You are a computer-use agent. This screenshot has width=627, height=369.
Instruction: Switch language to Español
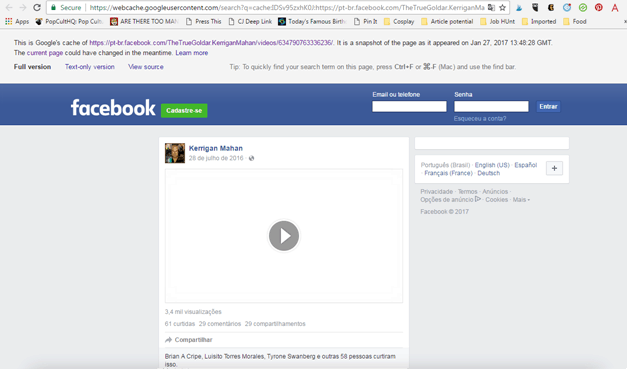point(525,165)
